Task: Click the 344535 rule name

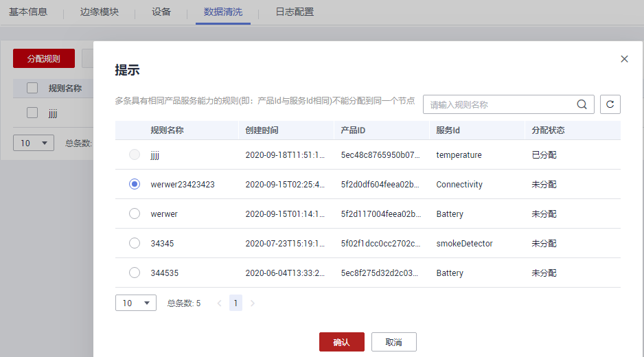Action: tap(165, 273)
